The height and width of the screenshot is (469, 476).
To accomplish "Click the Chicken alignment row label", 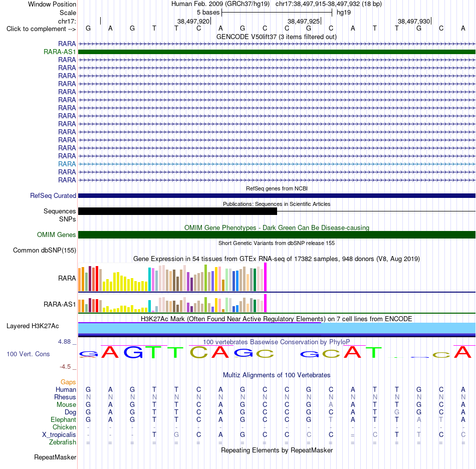I will click(x=64, y=427).
